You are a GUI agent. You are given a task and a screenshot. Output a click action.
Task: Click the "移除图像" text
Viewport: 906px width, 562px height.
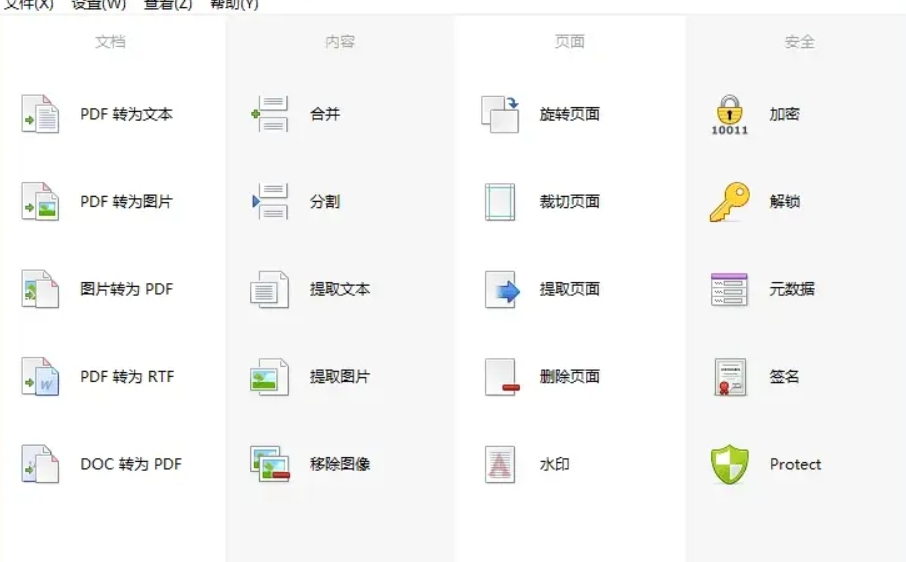tap(340, 464)
